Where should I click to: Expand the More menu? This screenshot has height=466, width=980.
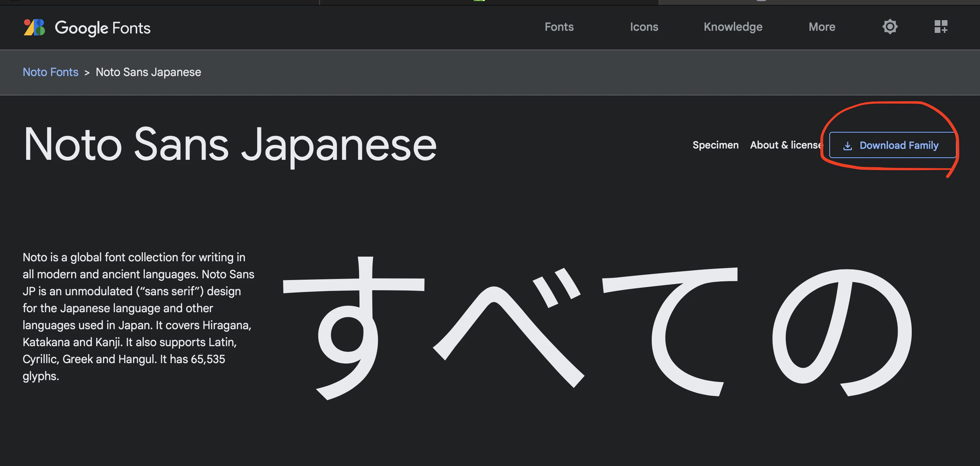pos(822,27)
